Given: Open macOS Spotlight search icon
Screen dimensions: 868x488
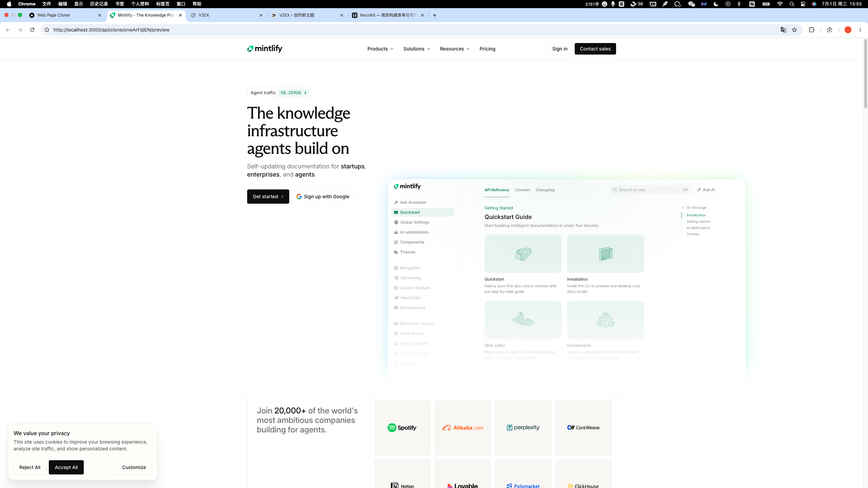Looking at the screenshot, I should (792, 4).
